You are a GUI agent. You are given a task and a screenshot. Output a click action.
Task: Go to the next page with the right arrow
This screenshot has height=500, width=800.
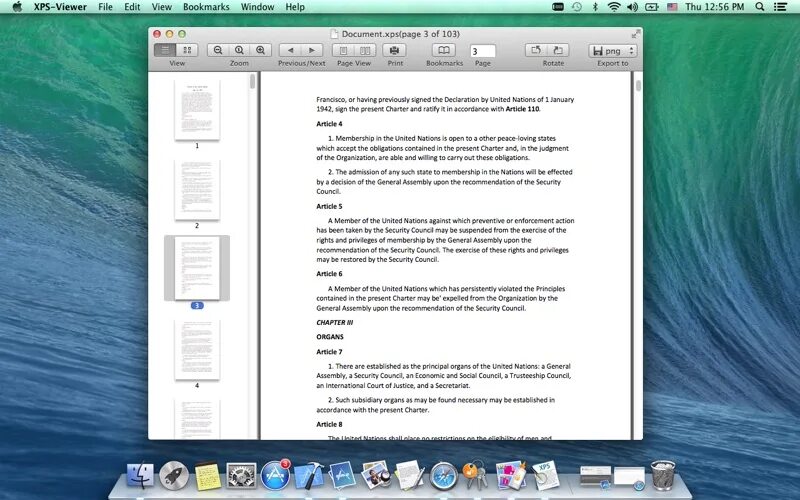312,50
